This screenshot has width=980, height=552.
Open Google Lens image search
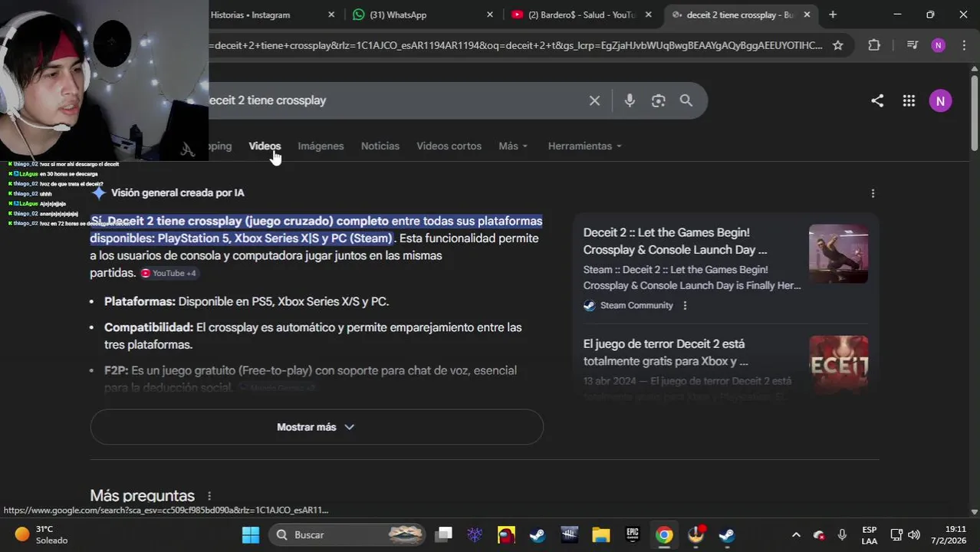pyautogui.click(x=658, y=100)
